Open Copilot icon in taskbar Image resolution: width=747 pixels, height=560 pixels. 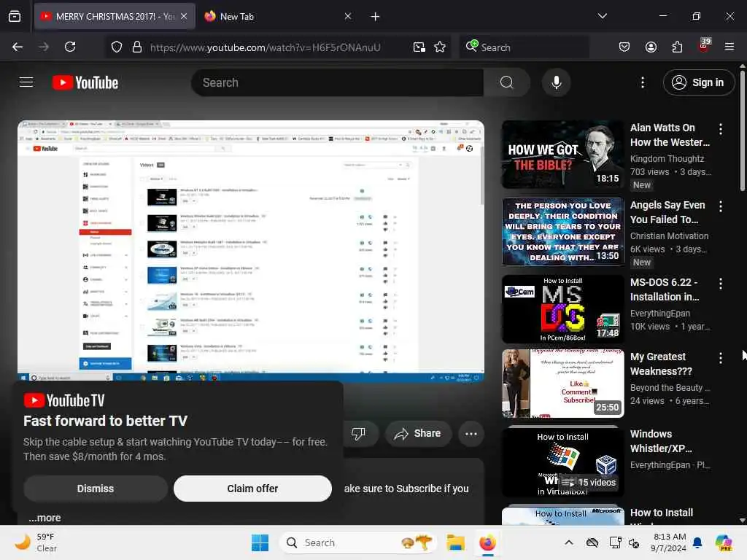click(x=724, y=542)
